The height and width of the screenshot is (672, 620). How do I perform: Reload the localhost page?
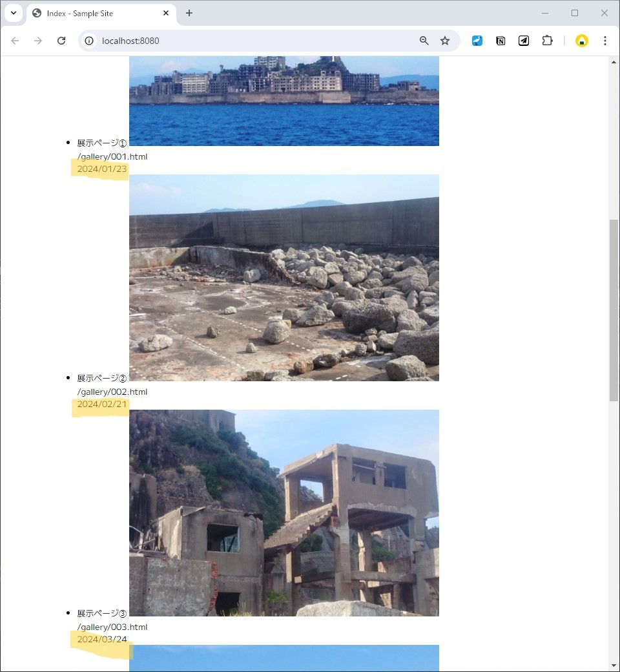(x=61, y=41)
